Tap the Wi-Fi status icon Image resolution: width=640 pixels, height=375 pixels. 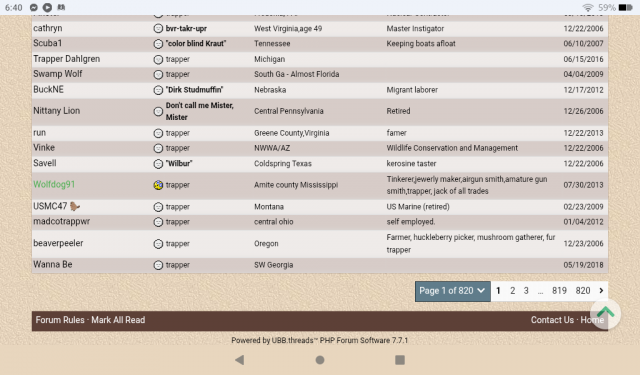(588, 7)
